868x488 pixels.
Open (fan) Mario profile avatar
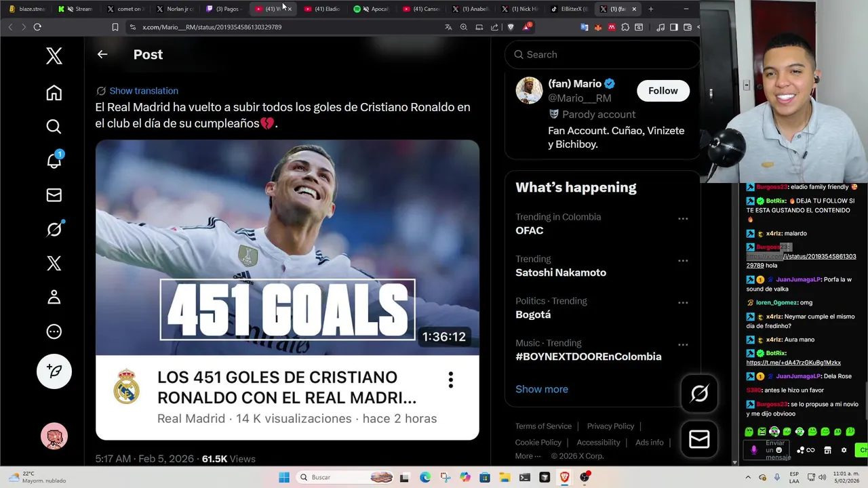(x=529, y=90)
